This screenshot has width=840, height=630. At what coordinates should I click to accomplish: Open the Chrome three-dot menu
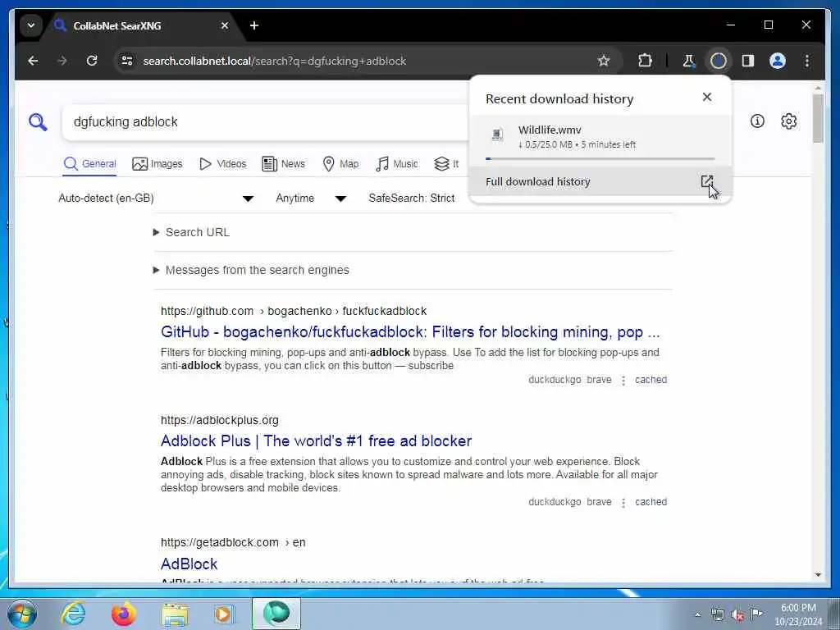click(x=807, y=61)
